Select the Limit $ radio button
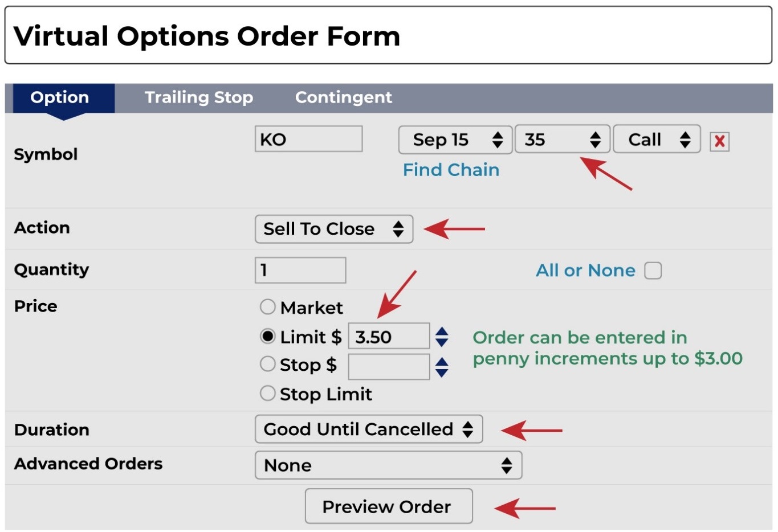This screenshot has height=532, width=778. click(x=267, y=336)
